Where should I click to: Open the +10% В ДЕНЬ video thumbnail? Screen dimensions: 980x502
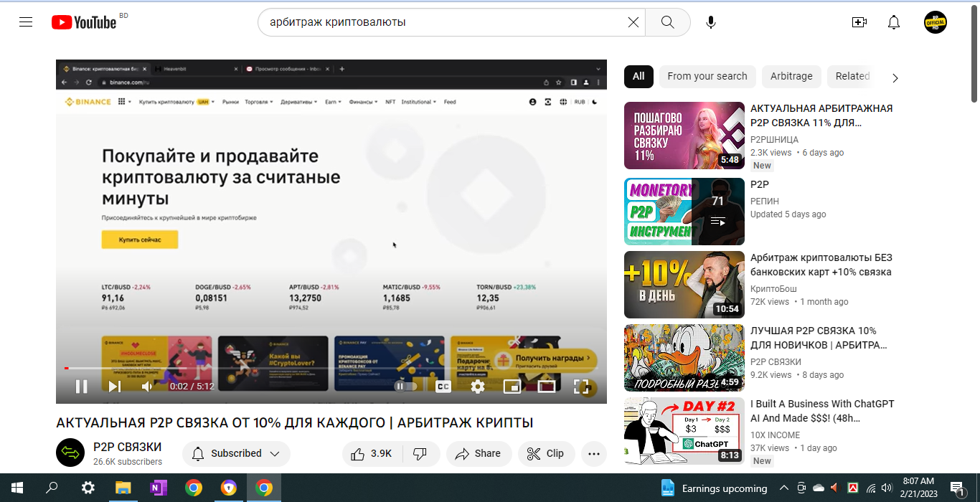pyautogui.click(x=684, y=285)
